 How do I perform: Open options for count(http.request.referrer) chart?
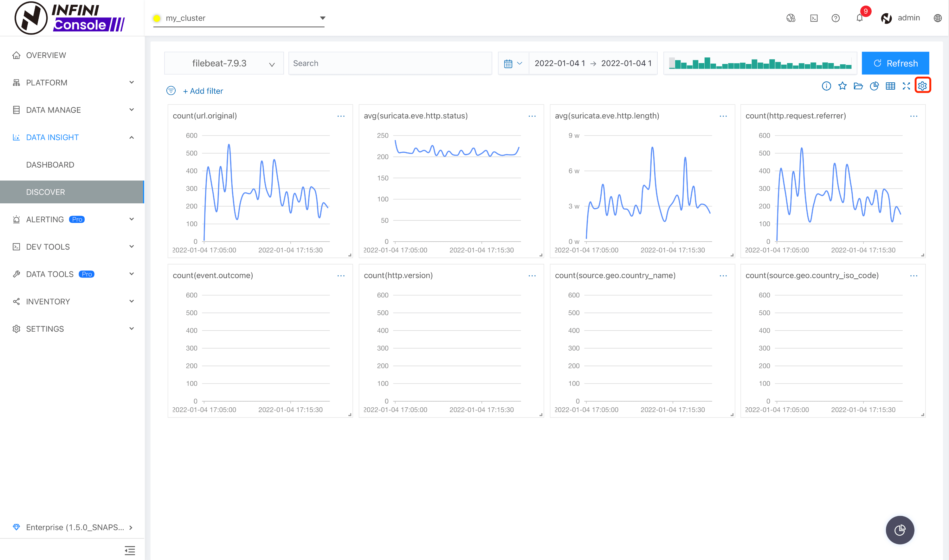coord(914,116)
